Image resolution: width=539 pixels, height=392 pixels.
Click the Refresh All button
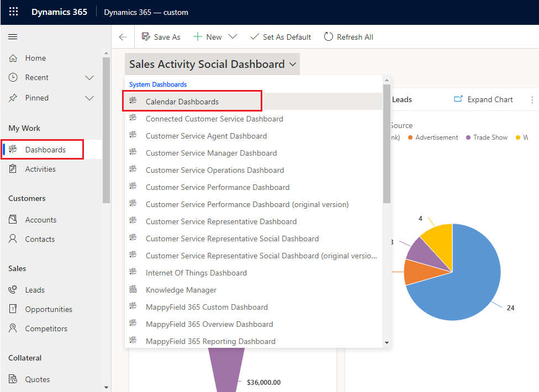348,37
